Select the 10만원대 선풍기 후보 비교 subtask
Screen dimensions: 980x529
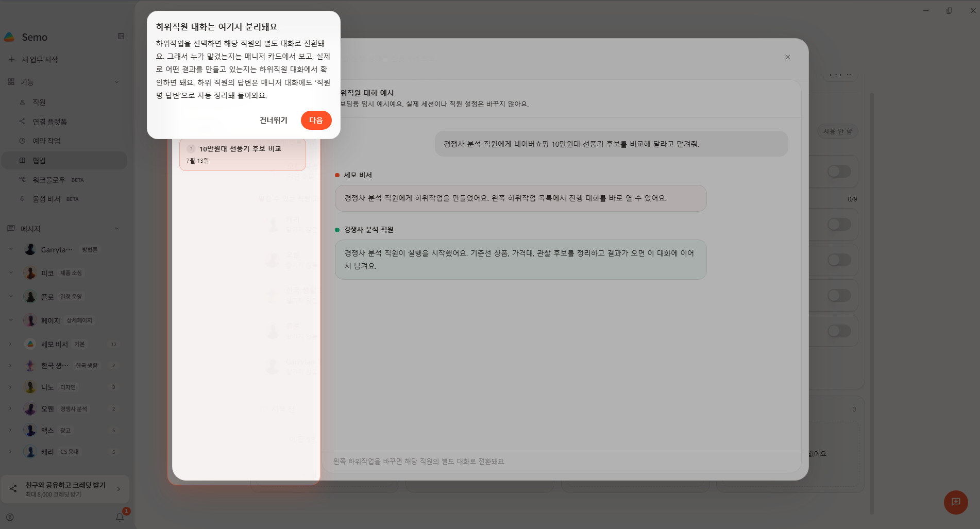point(243,154)
